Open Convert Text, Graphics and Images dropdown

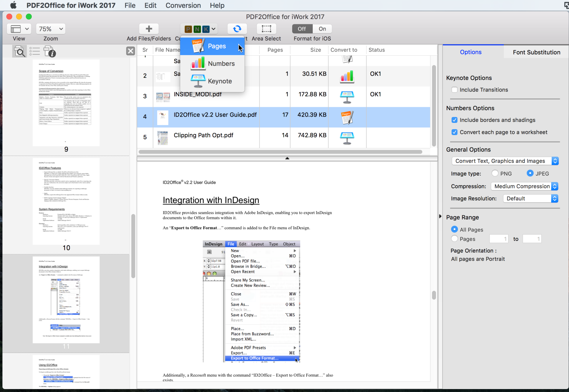(505, 161)
